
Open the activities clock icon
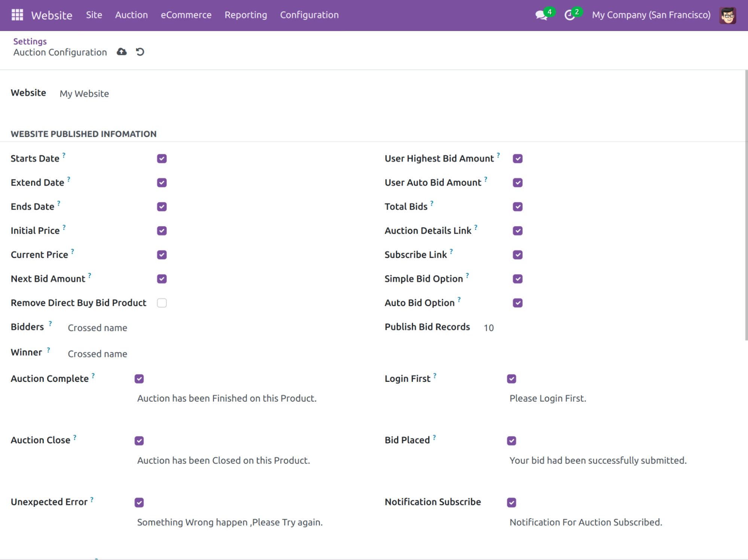[570, 15]
